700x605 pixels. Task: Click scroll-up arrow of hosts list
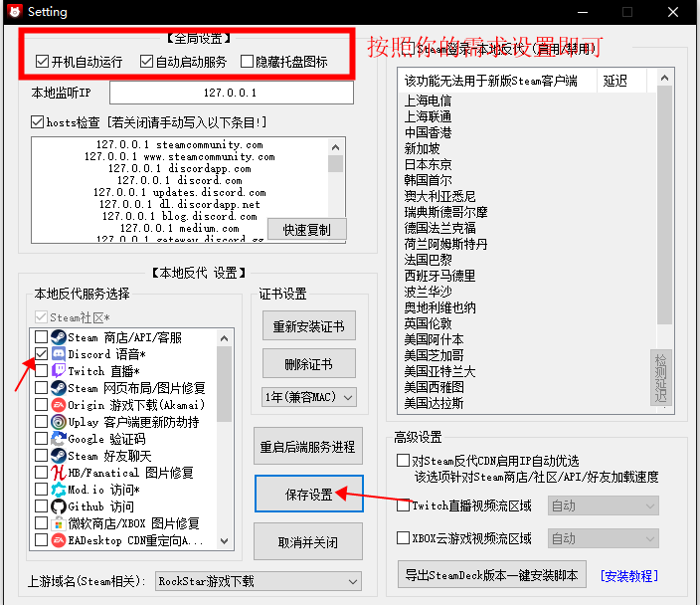click(336, 147)
